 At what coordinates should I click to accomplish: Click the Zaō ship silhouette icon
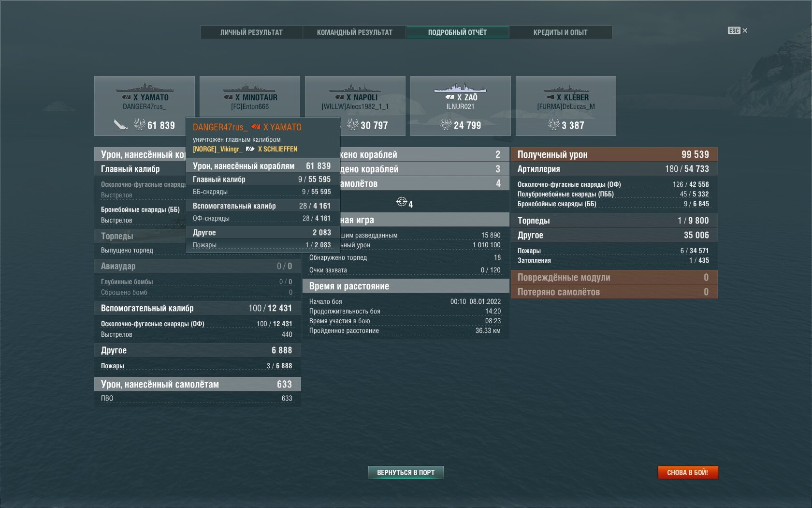coord(460,88)
